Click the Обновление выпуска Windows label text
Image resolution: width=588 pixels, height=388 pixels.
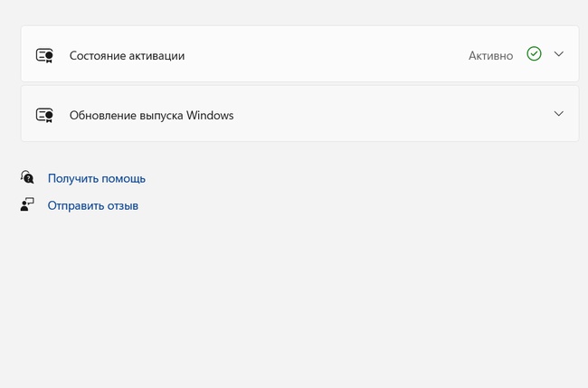pyautogui.click(x=151, y=115)
